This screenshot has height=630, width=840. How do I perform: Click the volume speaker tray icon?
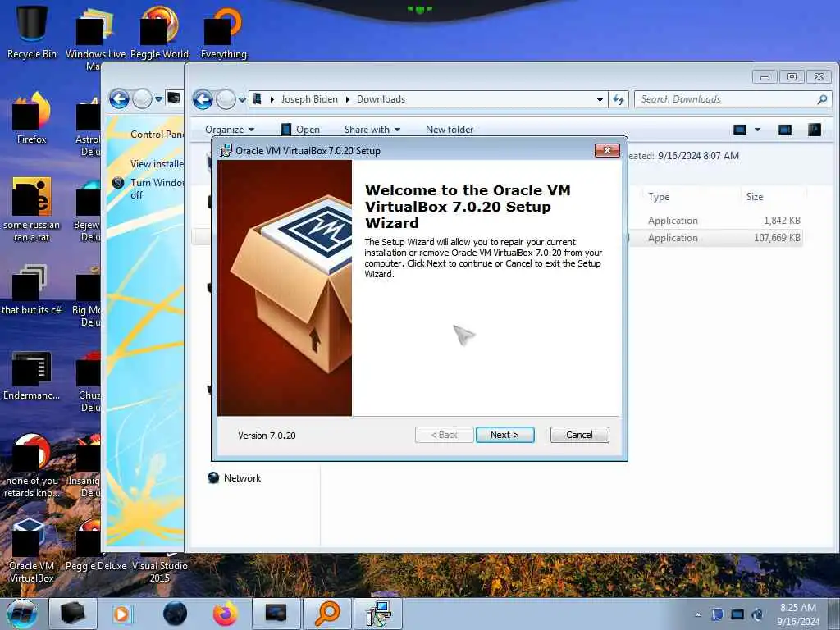coord(757,614)
